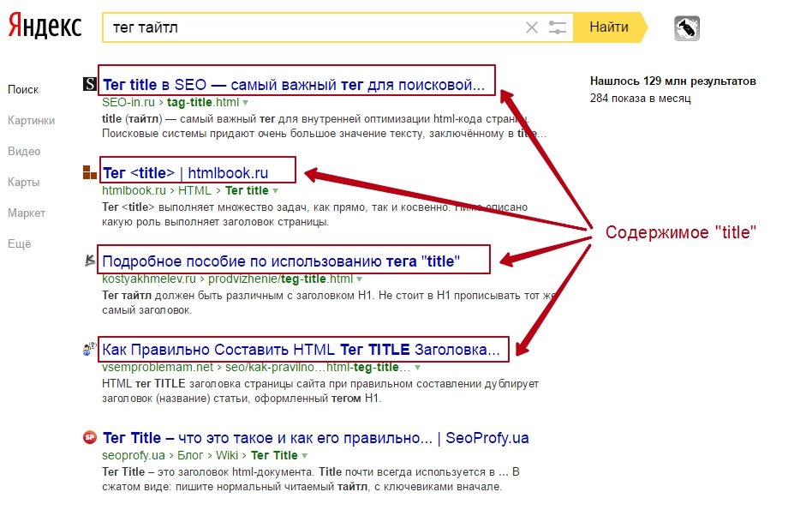
Task: Click the 'prodvizhenie/teg-title.html' path link
Action: tap(281, 279)
